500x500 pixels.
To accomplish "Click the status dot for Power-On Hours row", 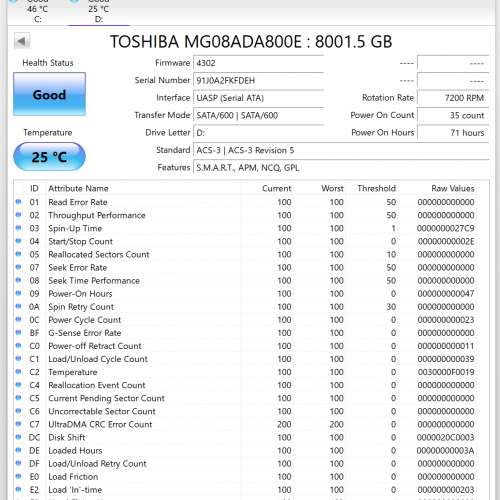I will (18, 293).
